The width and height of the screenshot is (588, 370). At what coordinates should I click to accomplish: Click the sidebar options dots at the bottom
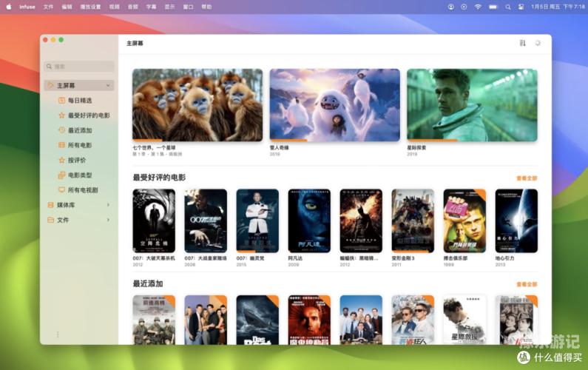[x=58, y=334]
